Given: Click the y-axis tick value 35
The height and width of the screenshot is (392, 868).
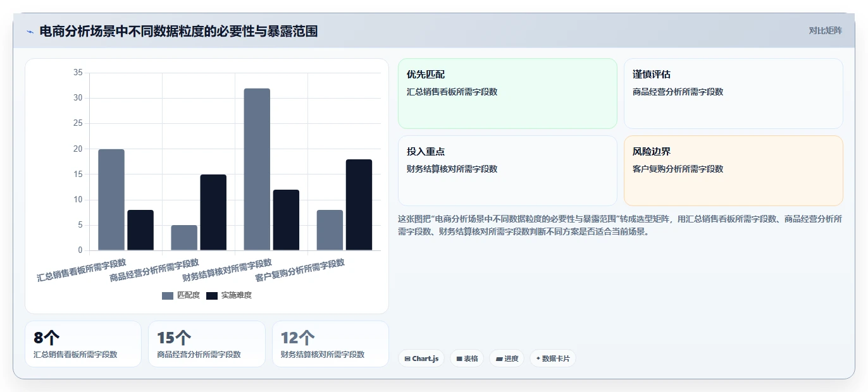Looking at the screenshot, I should (78, 73).
